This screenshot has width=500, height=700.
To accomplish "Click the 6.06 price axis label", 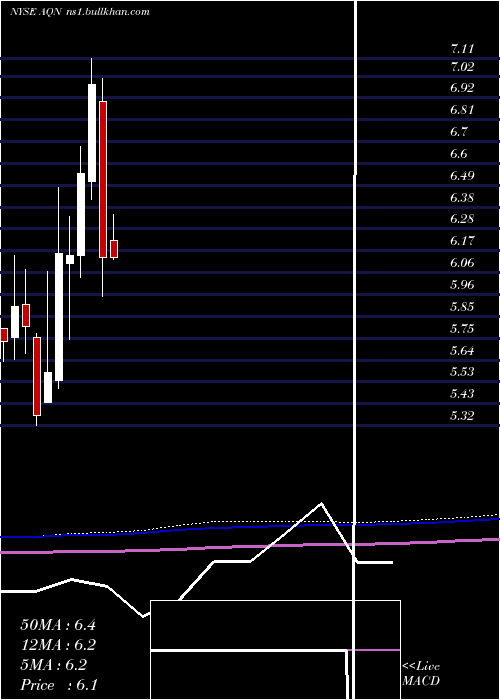I will click(462, 262).
